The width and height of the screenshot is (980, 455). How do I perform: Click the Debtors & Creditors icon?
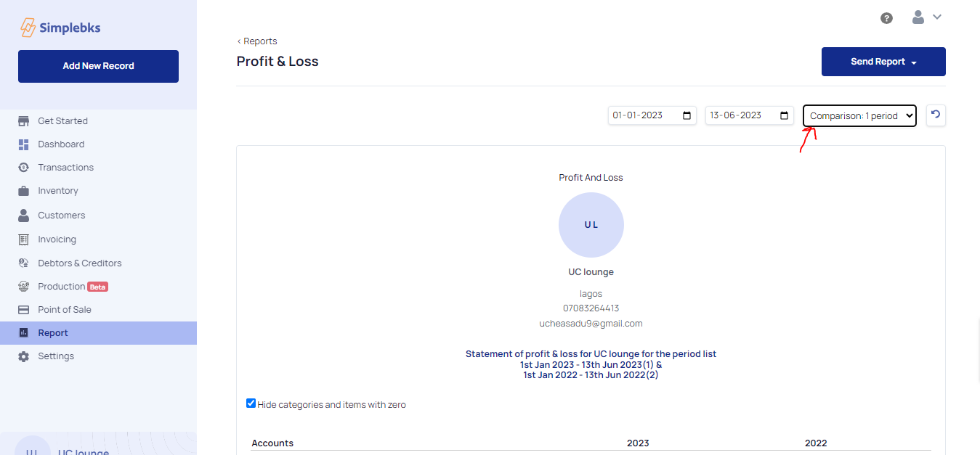point(24,263)
